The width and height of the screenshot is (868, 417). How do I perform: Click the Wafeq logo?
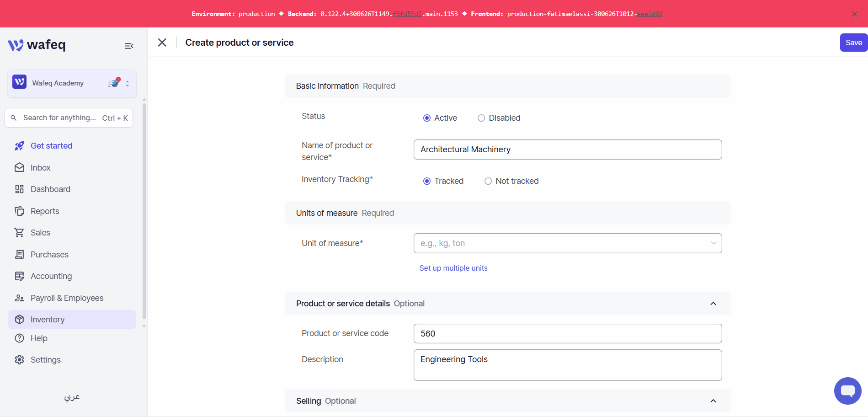(37, 45)
